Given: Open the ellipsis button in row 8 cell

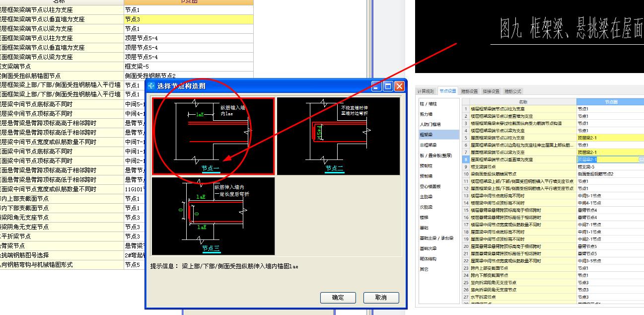Looking at the screenshot, I should click(641, 159).
